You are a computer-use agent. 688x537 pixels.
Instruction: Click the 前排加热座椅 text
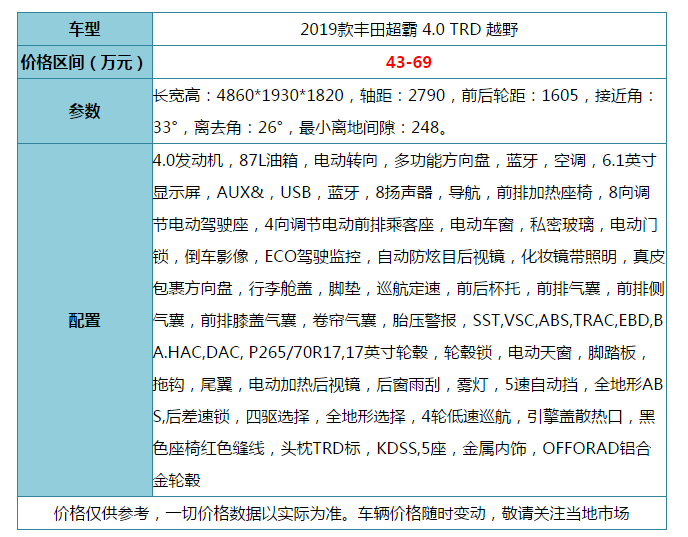(544, 193)
